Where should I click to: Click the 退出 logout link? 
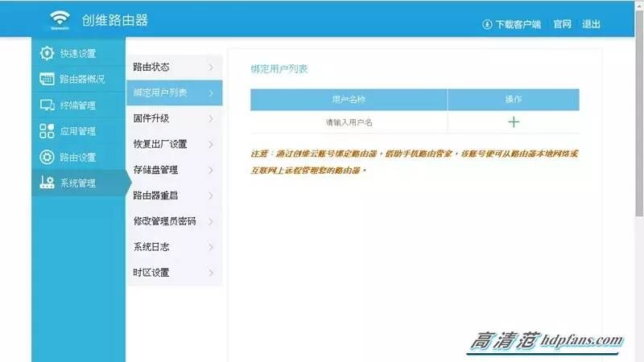(591, 24)
